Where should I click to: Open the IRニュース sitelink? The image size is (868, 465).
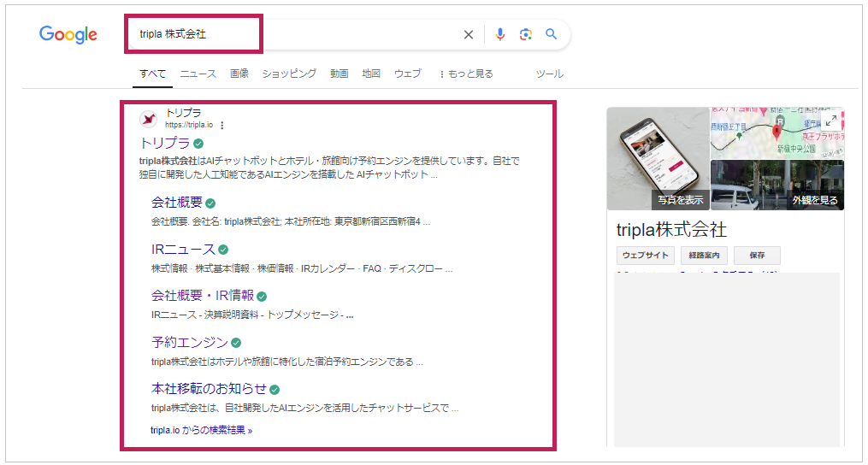[x=184, y=249]
